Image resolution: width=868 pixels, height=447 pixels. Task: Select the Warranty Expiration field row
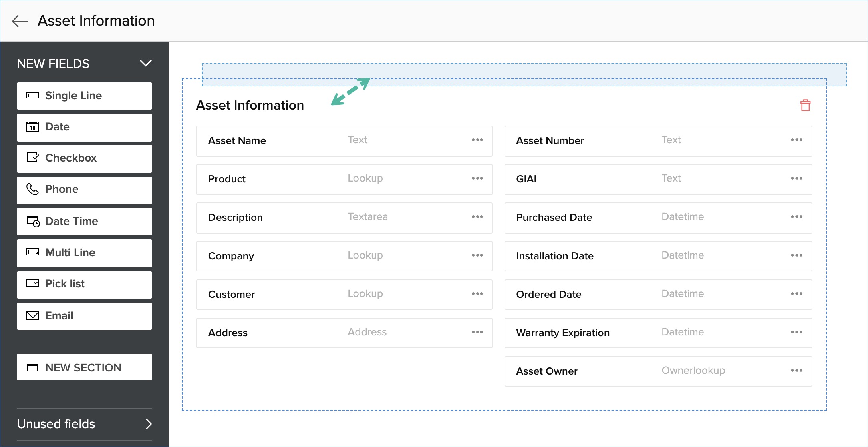(562, 333)
